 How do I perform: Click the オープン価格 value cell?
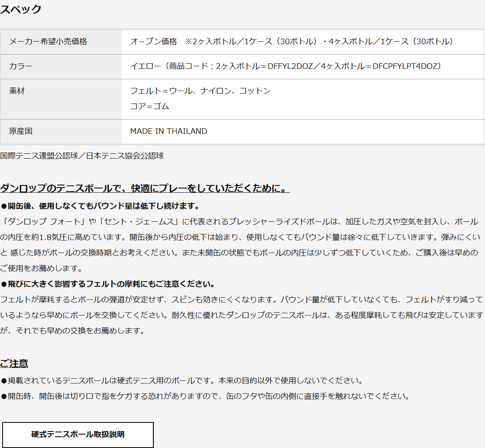coord(303,42)
